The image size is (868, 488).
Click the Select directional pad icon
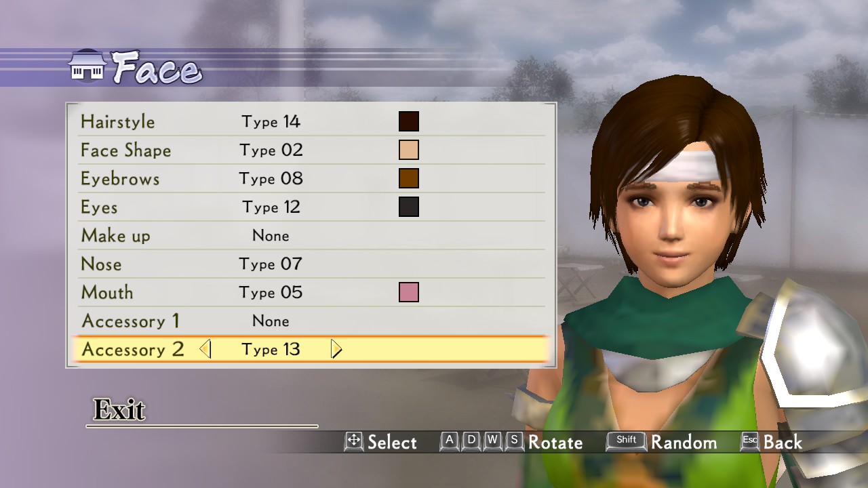[354, 441]
